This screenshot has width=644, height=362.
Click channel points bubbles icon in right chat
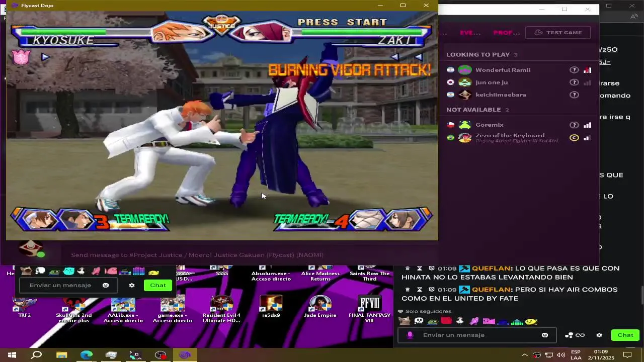pyautogui.click(x=569, y=335)
